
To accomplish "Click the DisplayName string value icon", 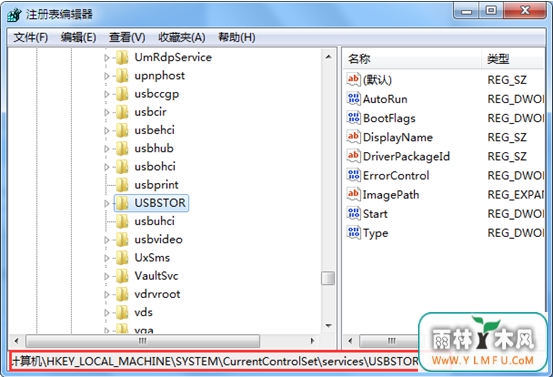I will [x=353, y=137].
